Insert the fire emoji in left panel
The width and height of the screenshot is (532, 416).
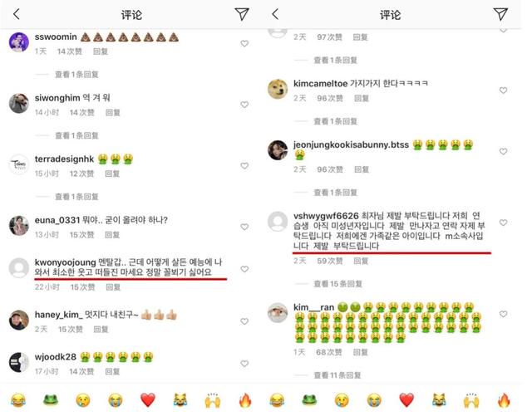click(x=244, y=400)
